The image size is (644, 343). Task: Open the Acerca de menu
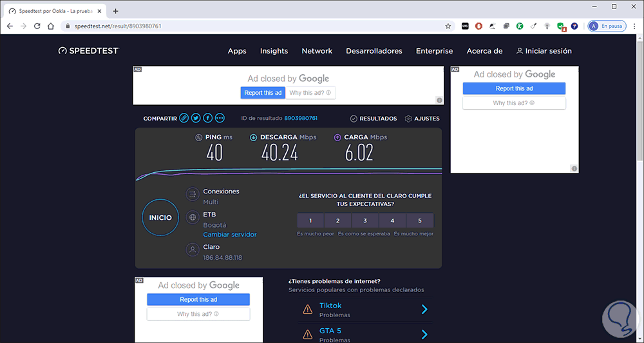(x=485, y=51)
